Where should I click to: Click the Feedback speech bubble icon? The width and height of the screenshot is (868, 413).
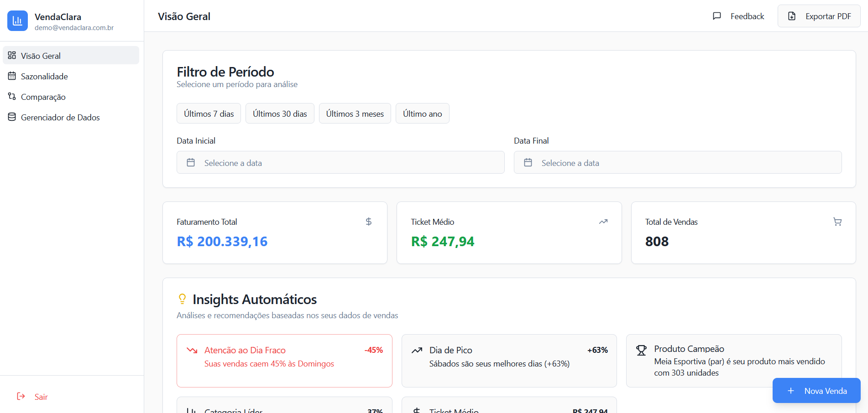pyautogui.click(x=717, y=16)
